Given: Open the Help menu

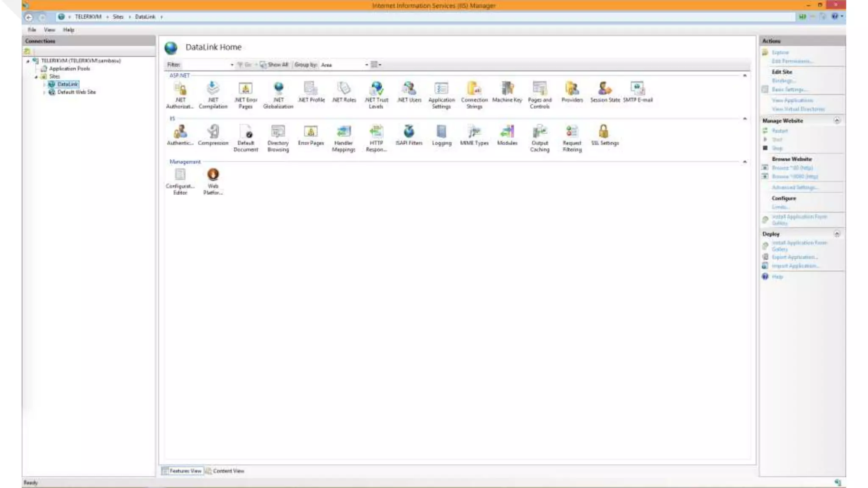Looking at the screenshot, I should 68,30.
